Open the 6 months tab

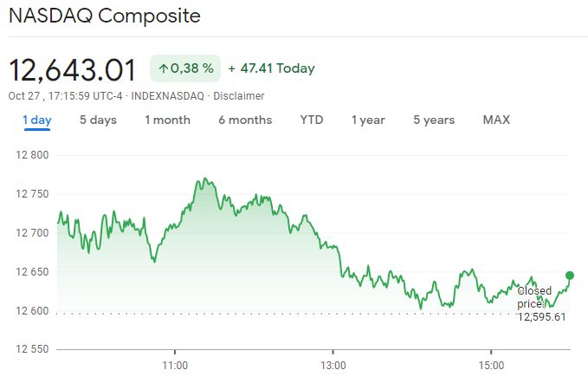point(245,120)
